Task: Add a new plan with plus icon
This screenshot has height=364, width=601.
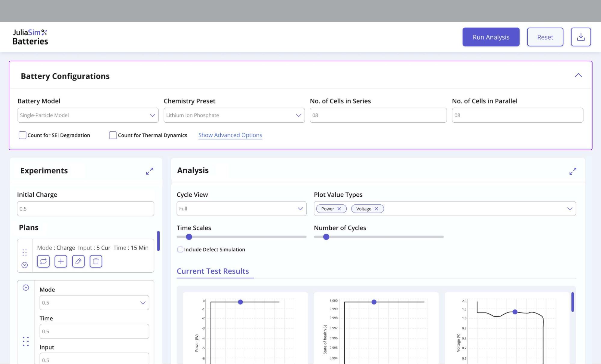Action: [x=61, y=261]
